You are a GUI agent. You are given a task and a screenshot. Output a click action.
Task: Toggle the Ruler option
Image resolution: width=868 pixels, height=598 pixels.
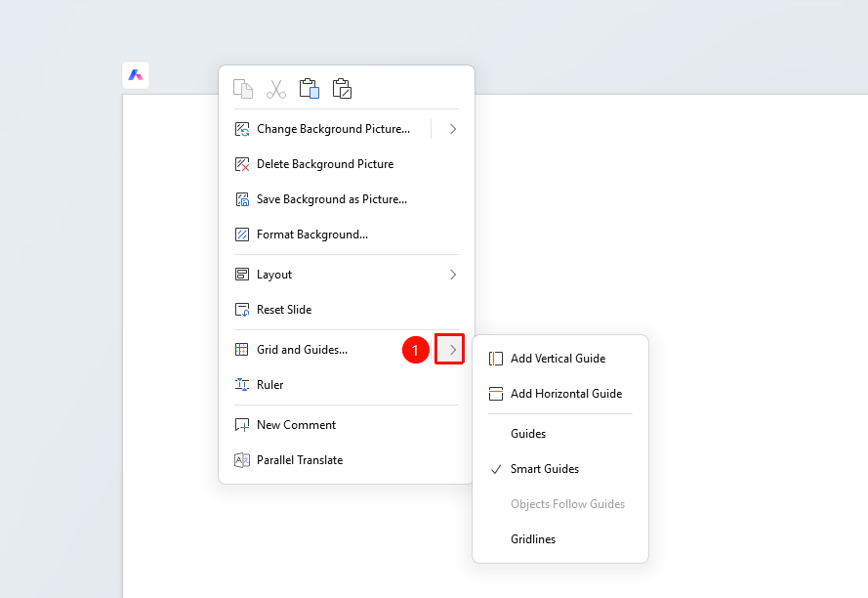347,385
